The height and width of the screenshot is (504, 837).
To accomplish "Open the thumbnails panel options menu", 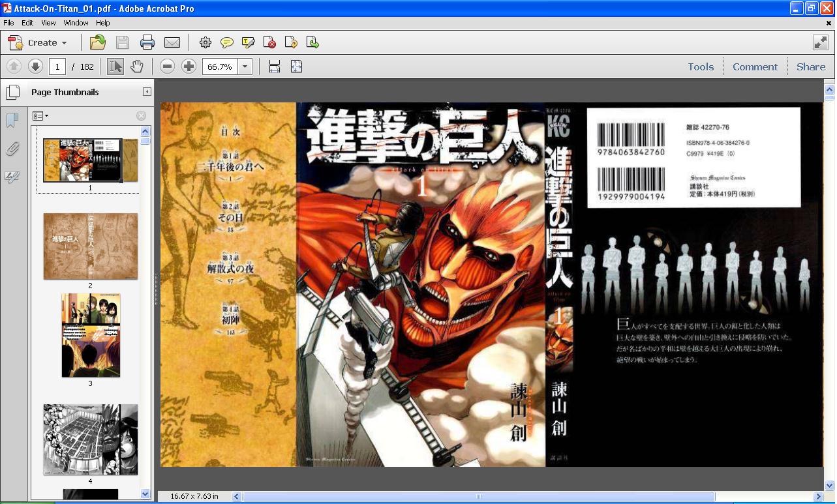I will 40,116.
